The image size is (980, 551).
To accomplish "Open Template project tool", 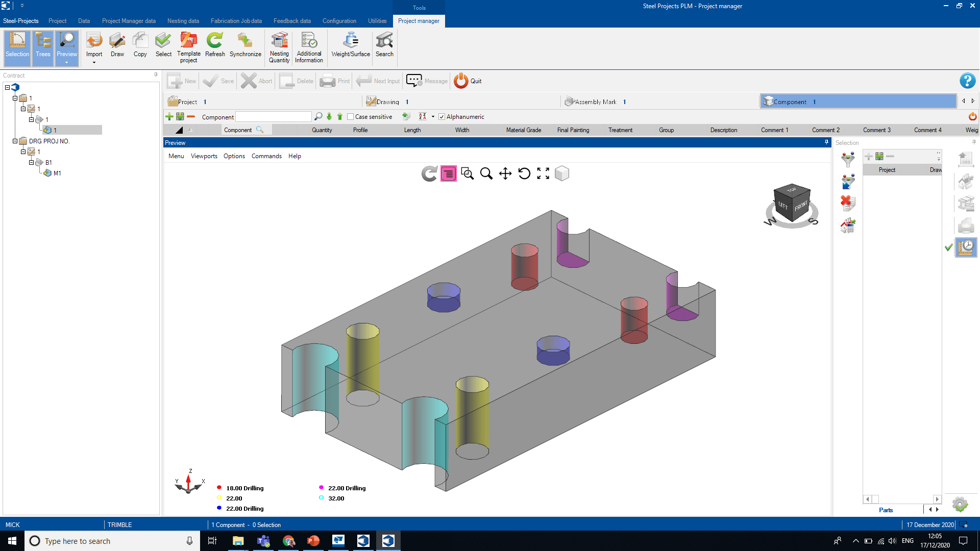I will pos(189,47).
